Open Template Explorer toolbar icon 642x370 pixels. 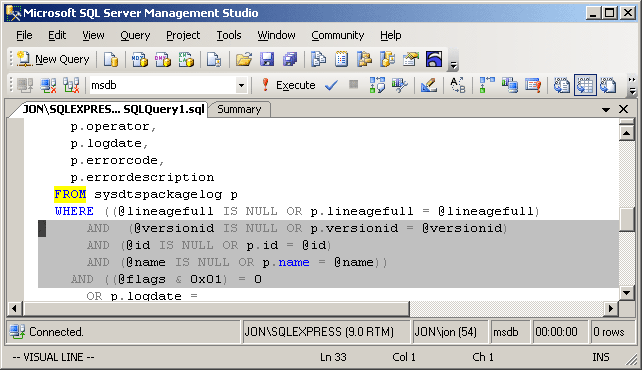pos(387,59)
